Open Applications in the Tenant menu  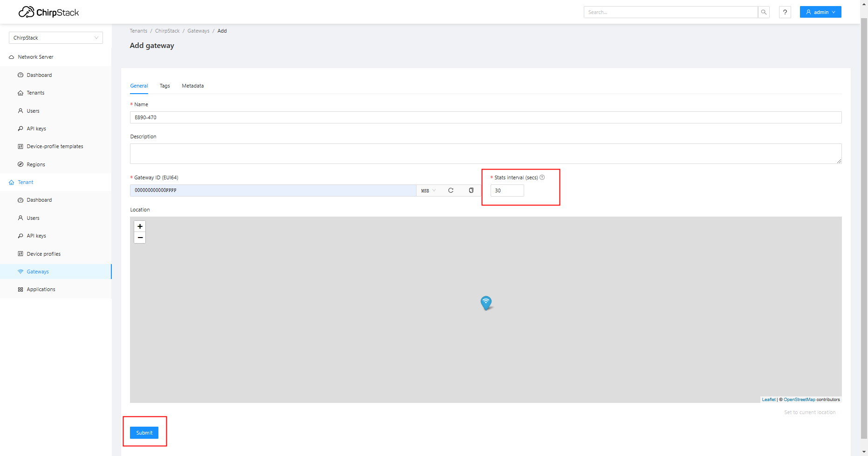tap(41, 289)
